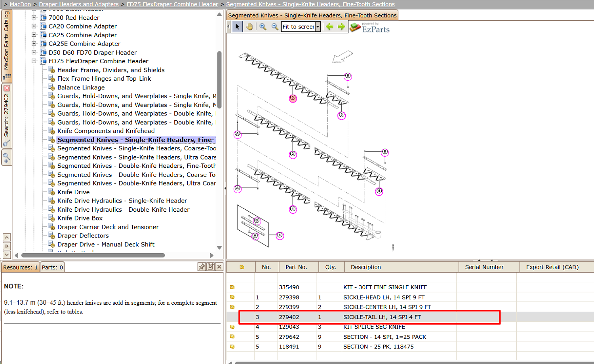Viewport: 594px width, 364px height.
Task: Open the note icon for part 279399
Action: tap(232, 307)
